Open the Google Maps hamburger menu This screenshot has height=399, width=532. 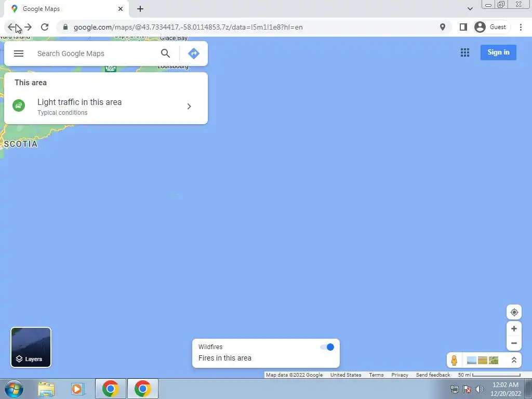click(x=19, y=54)
